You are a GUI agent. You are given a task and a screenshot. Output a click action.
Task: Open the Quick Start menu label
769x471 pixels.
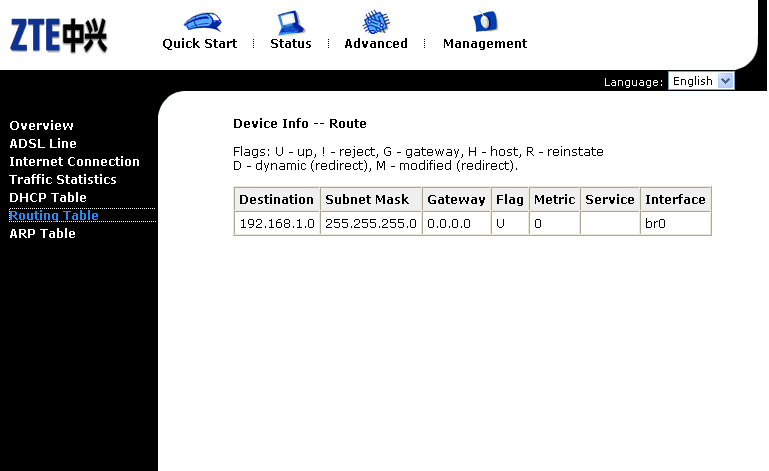coord(200,44)
